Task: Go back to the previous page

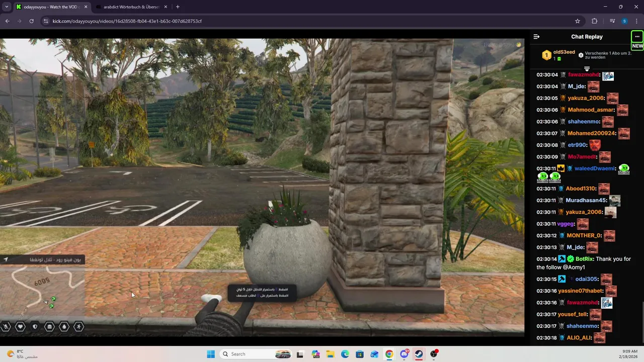Action: tap(7, 21)
